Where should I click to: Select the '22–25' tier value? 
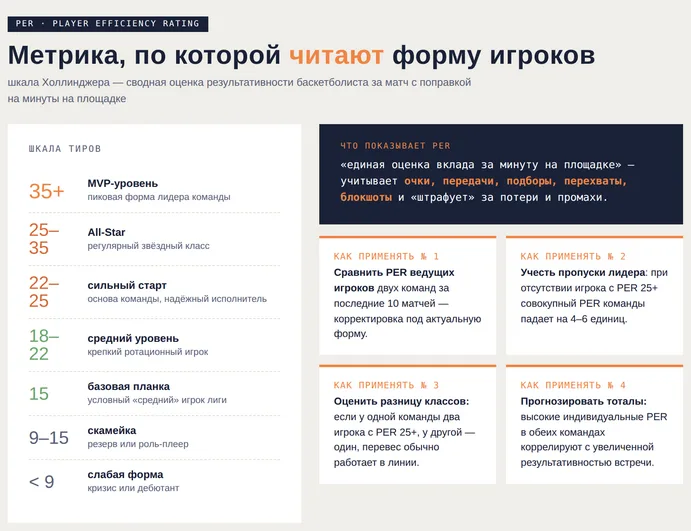tap(44, 292)
